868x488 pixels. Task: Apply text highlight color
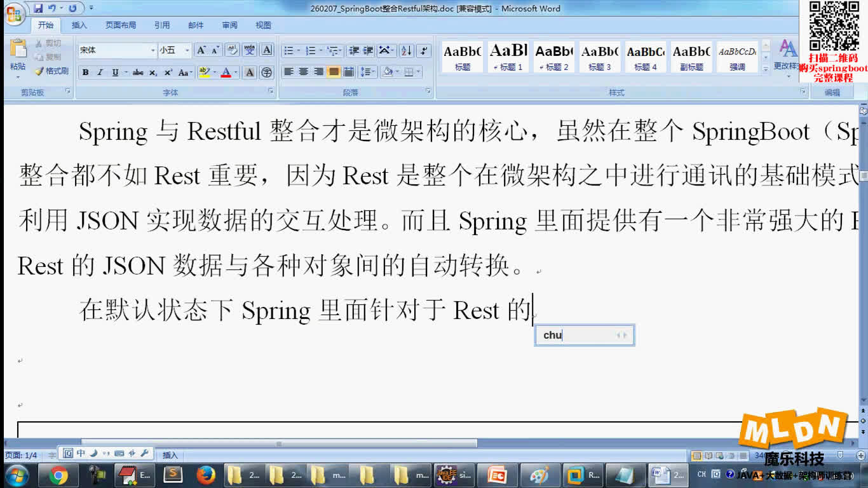(205, 72)
